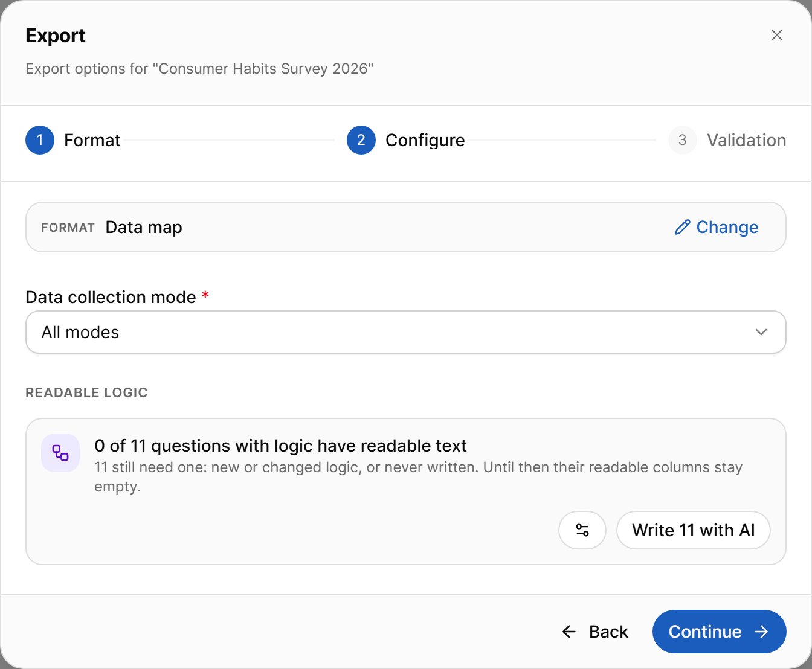Click the '11 still need one' description text

click(x=418, y=477)
